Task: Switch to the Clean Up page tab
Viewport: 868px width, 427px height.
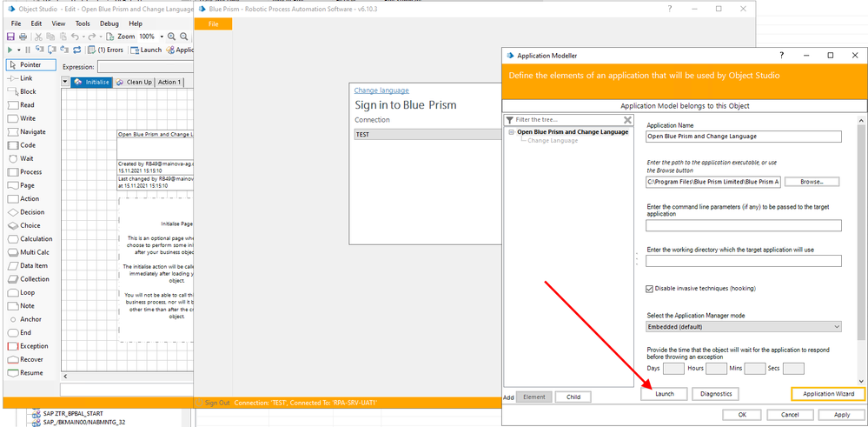Action: pyautogui.click(x=134, y=82)
